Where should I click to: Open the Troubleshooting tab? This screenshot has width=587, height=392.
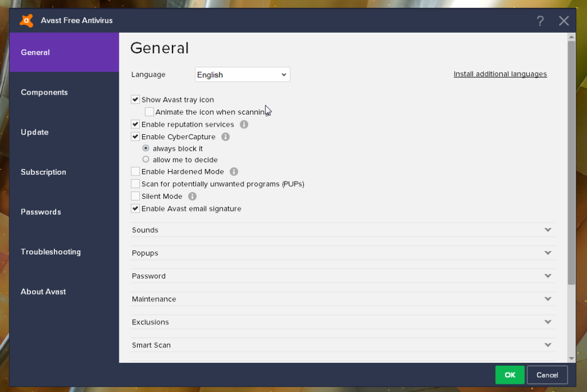point(64,252)
